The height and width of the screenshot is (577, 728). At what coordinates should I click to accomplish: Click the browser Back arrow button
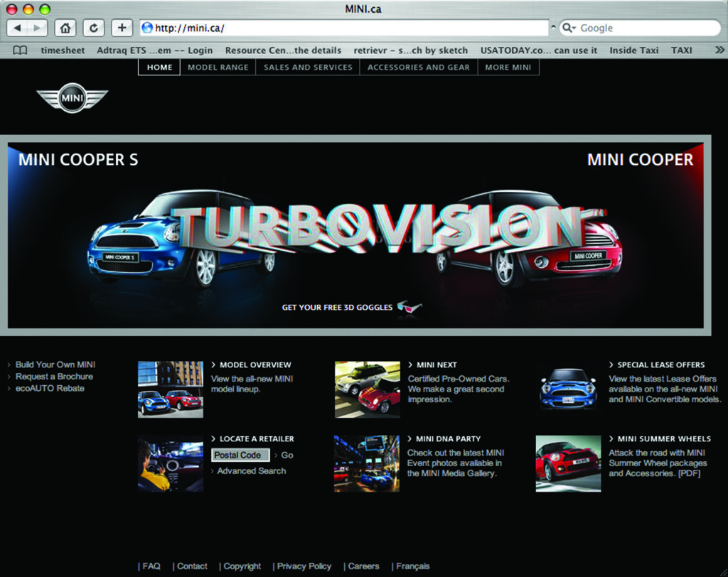tap(17, 28)
